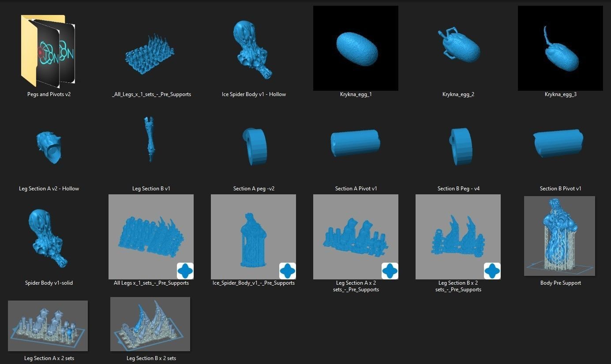Select All Legs x_1_sets_-_Pre_Supports slicer file thumbnail
611x364 pixels.
(151, 237)
